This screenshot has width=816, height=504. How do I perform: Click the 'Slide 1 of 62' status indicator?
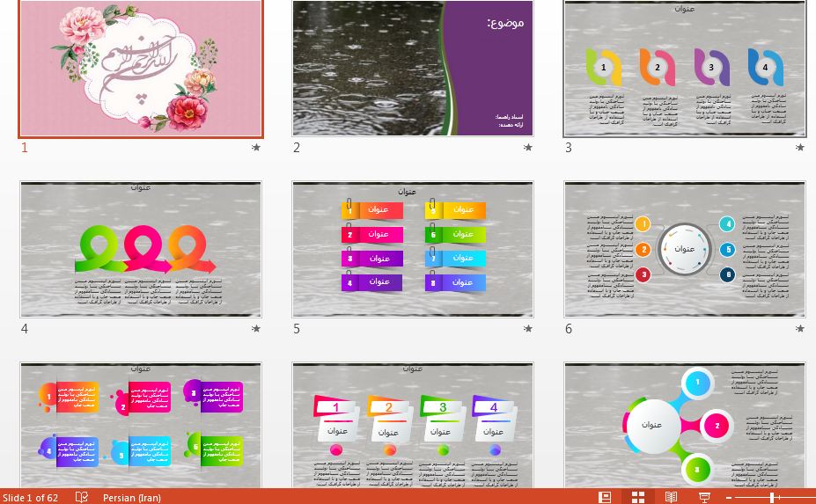click(x=31, y=497)
